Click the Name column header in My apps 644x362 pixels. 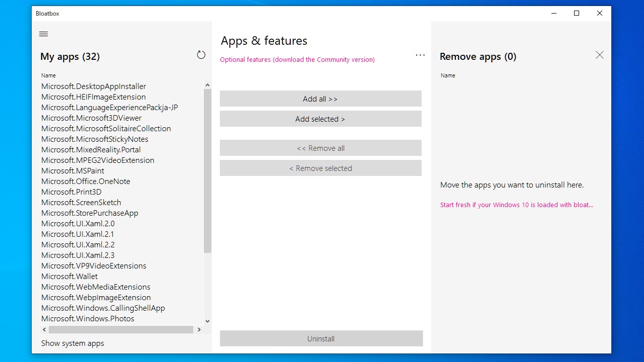point(48,75)
